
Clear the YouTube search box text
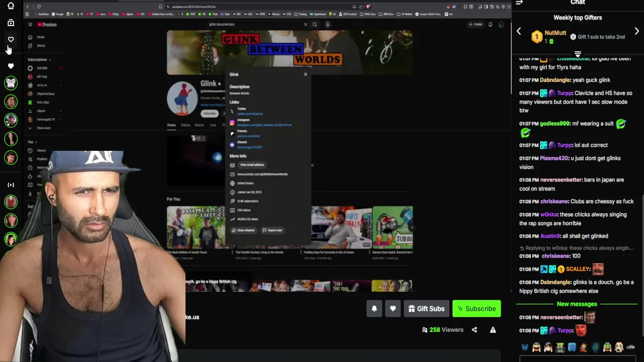pyautogui.click(x=305, y=24)
